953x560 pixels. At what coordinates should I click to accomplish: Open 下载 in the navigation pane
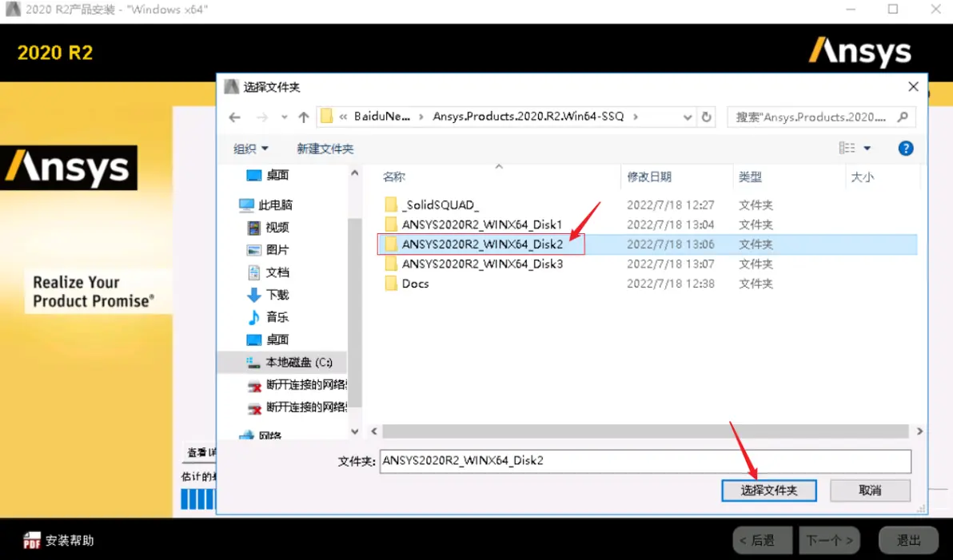[268, 295]
